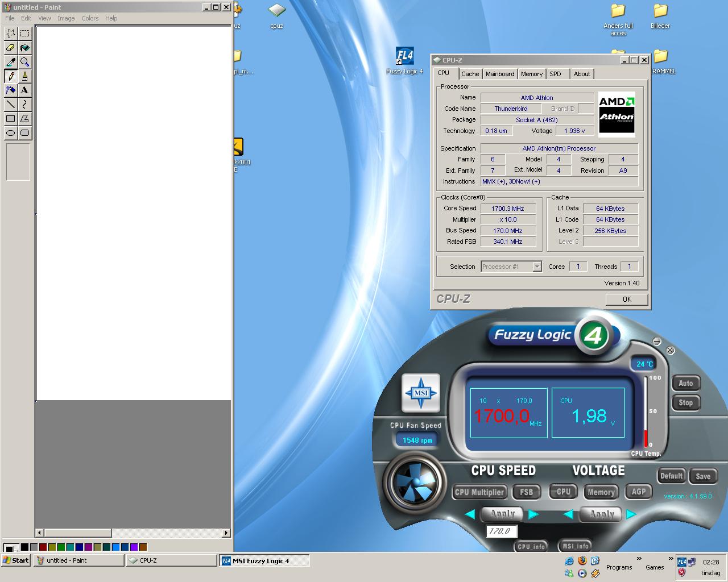Pick the Pick Color eyedropper tool
Image resolution: width=728 pixels, height=582 pixels.
point(10,62)
